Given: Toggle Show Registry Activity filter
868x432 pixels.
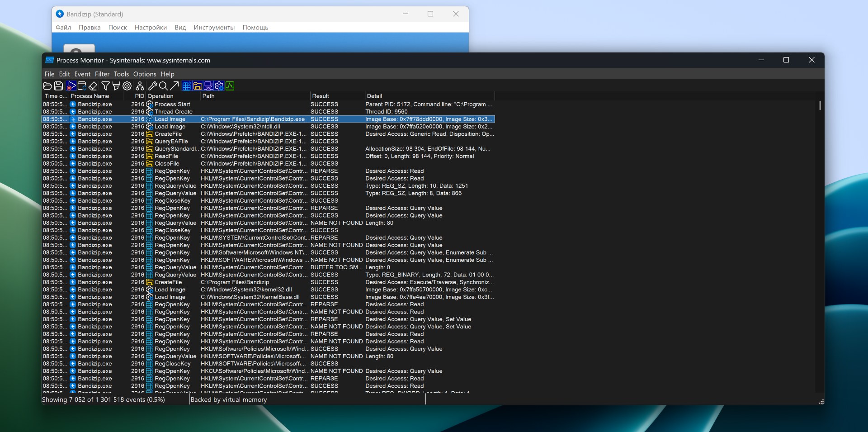Looking at the screenshot, I should tap(186, 86).
